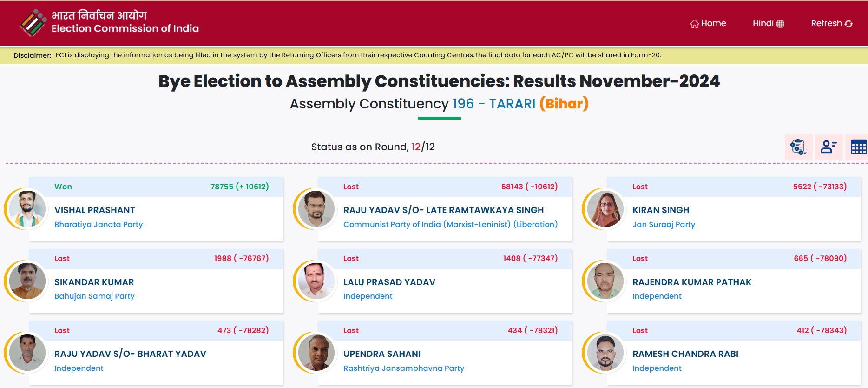Click Vishal Prashant's candidate photo
Screen dimensions: 868x388
(27, 209)
